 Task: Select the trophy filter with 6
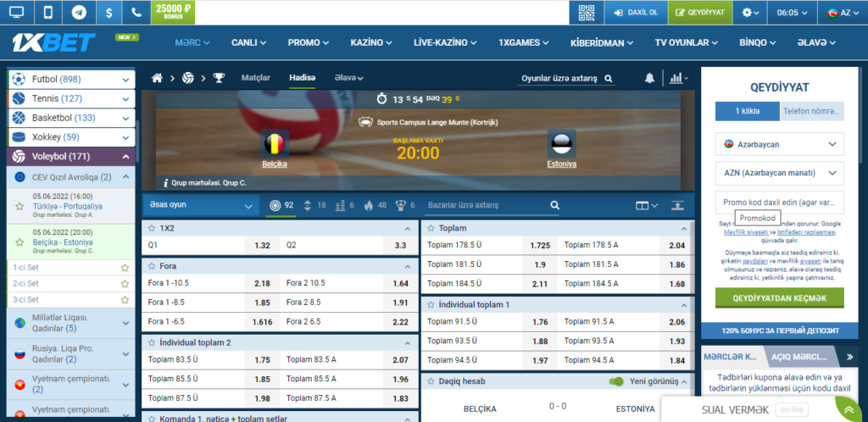(x=404, y=205)
